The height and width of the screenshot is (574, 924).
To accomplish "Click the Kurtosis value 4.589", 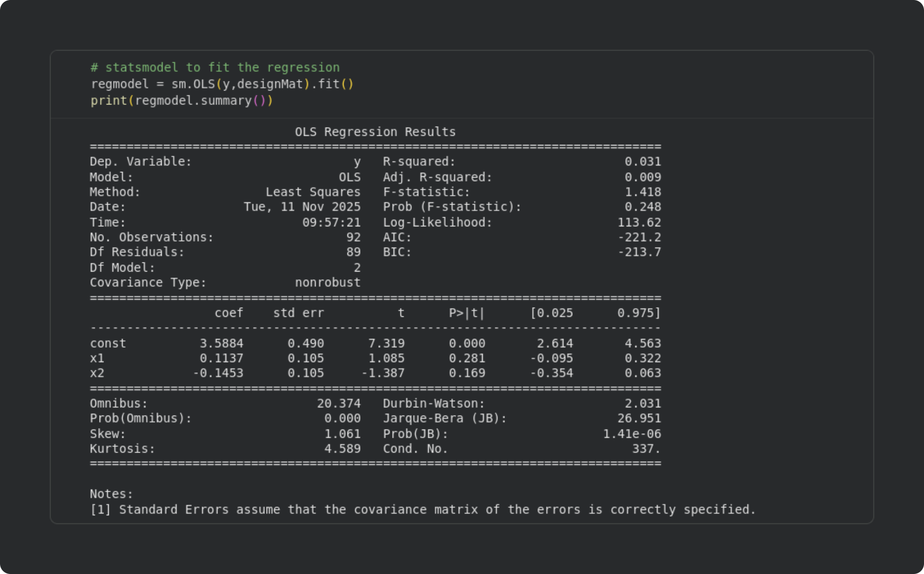I will pos(342,449).
